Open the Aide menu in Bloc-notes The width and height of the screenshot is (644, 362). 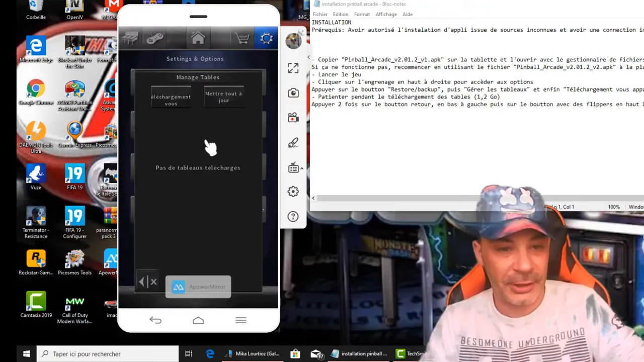pyautogui.click(x=408, y=15)
